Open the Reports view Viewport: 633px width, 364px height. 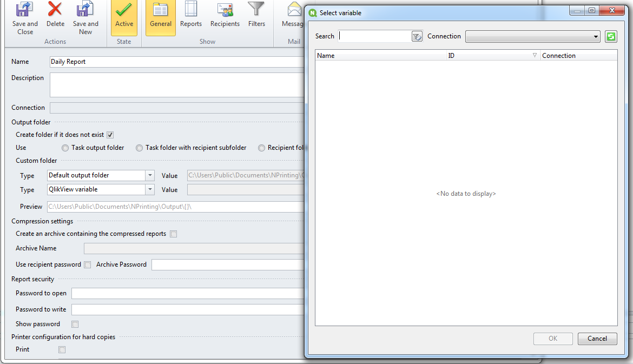tap(190, 15)
